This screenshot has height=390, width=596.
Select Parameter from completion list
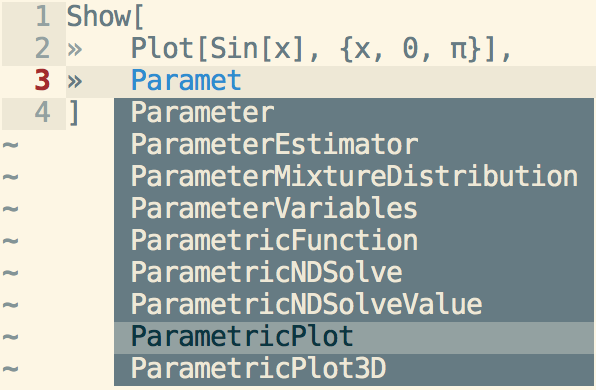coord(354,113)
